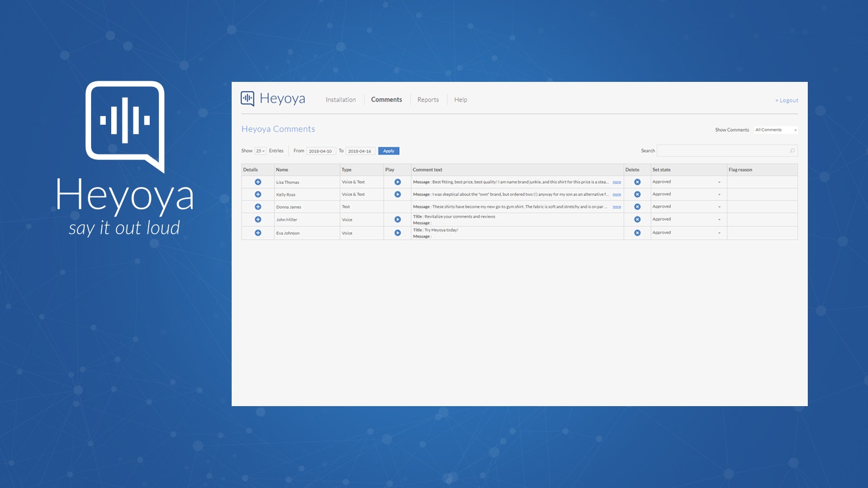
Task: Delete Donna James comment
Action: (637, 207)
